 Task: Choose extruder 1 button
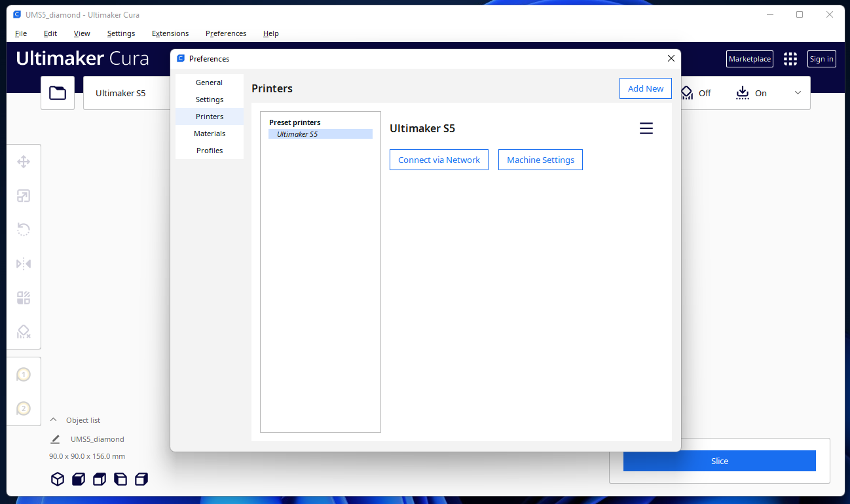coord(24,375)
